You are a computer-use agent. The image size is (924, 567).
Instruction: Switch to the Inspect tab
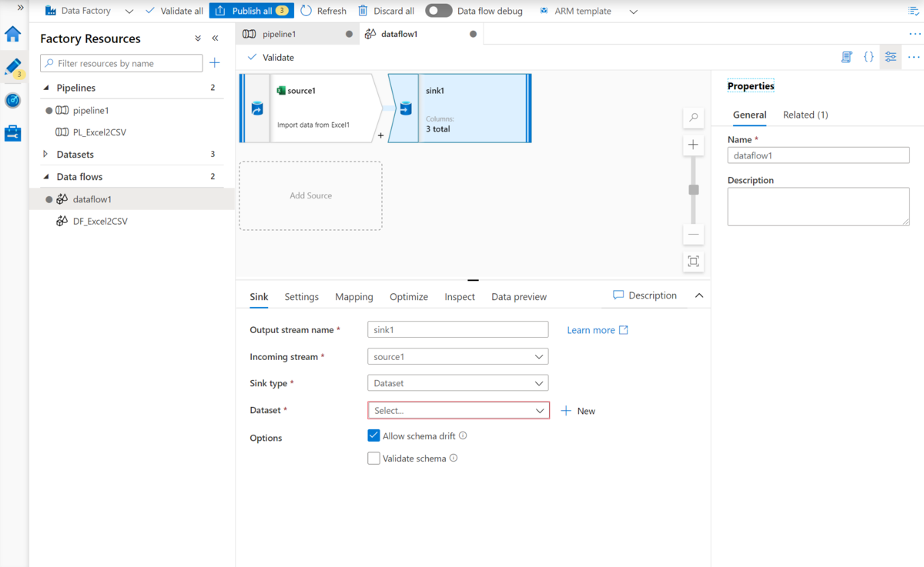point(460,297)
